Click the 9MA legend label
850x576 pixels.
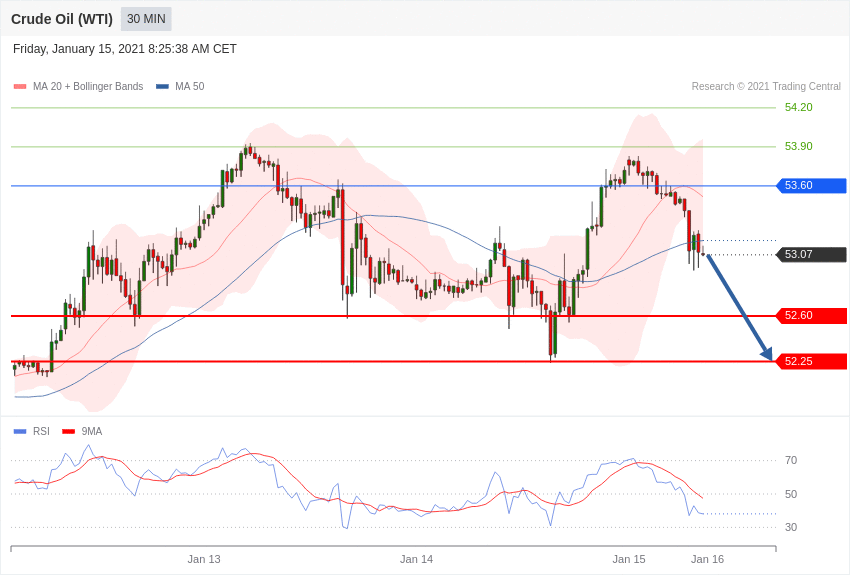coord(92,431)
